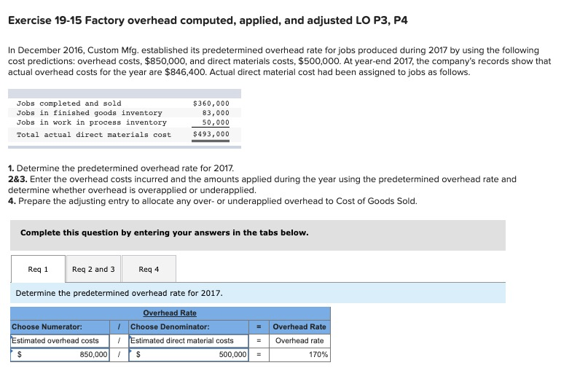The width and height of the screenshot is (588, 368).
Task: Click 'Determine the predetermined overhead rate for 2017.' instruction
Action: tap(119, 293)
